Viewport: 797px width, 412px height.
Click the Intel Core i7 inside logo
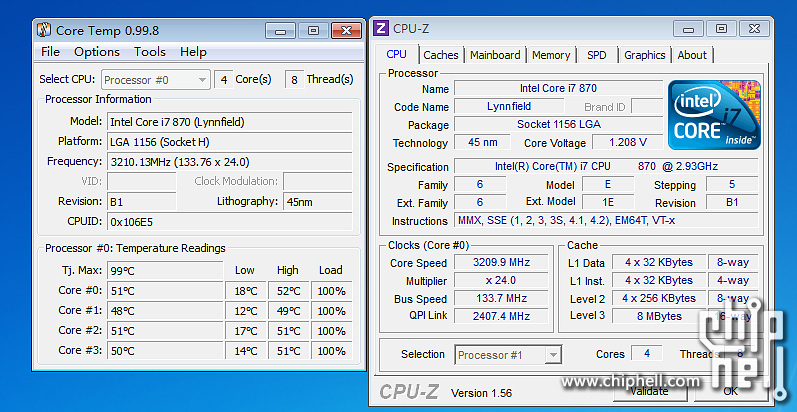(714, 115)
